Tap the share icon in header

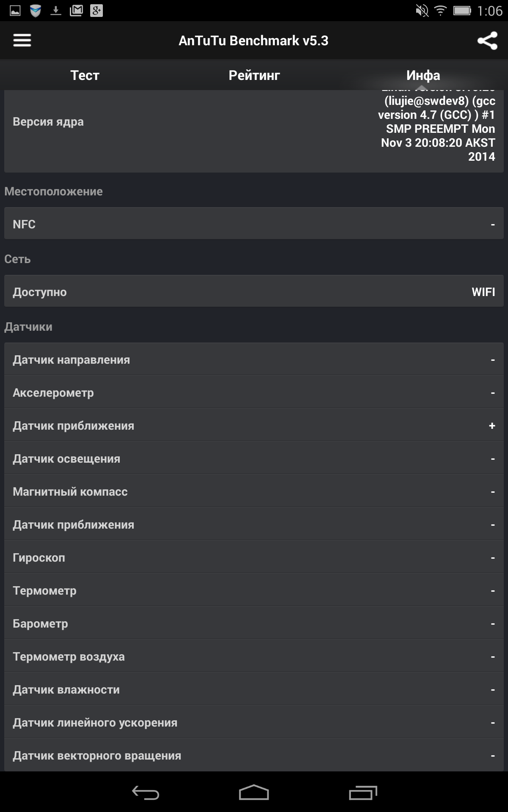click(x=487, y=41)
